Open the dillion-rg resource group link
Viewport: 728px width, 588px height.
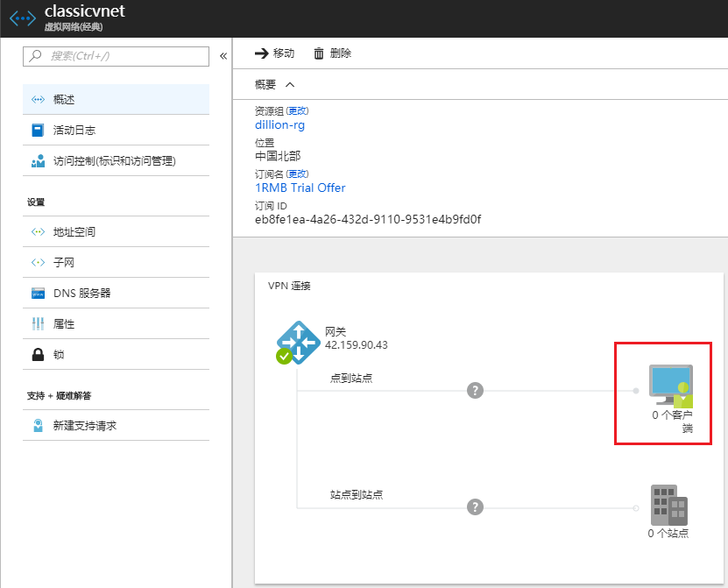pyautogui.click(x=279, y=124)
